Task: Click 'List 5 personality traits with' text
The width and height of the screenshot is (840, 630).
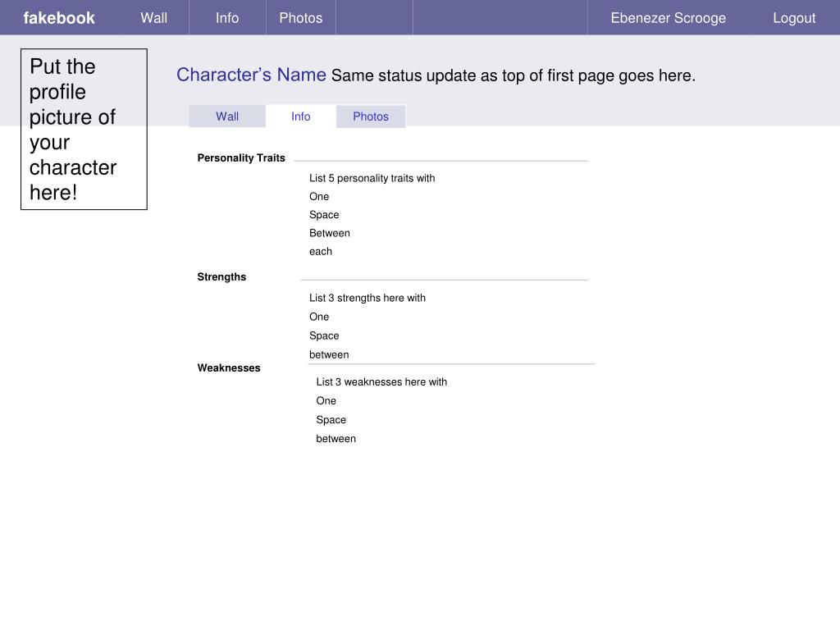Action: tap(372, 178)
